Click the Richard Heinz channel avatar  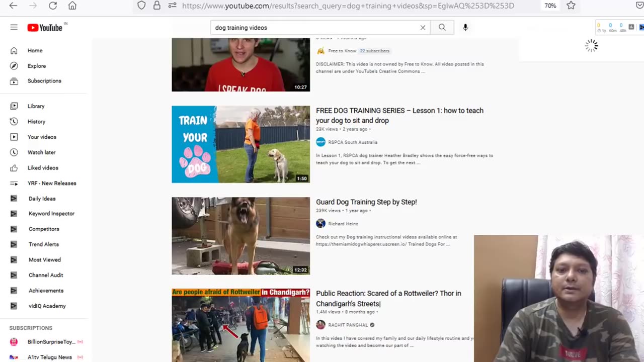tap(320, 224)
